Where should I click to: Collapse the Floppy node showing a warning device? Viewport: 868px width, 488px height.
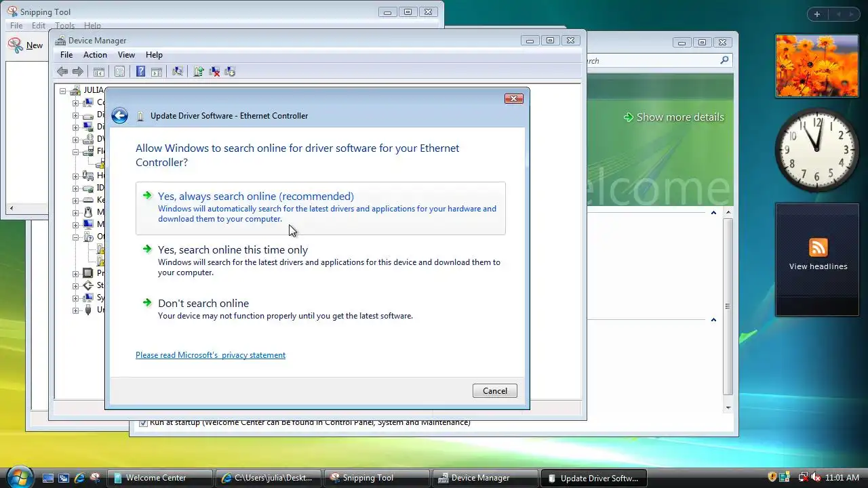click(75, 152)
